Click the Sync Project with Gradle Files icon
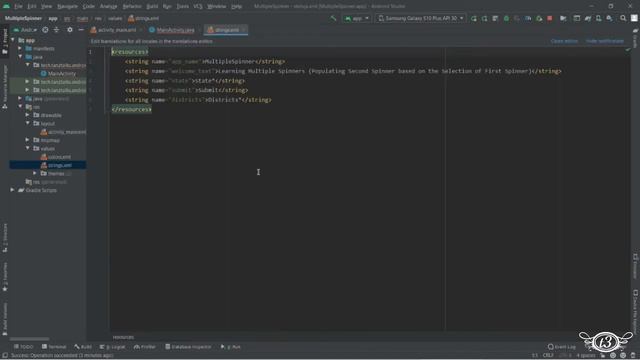 (x=587, y=18)
